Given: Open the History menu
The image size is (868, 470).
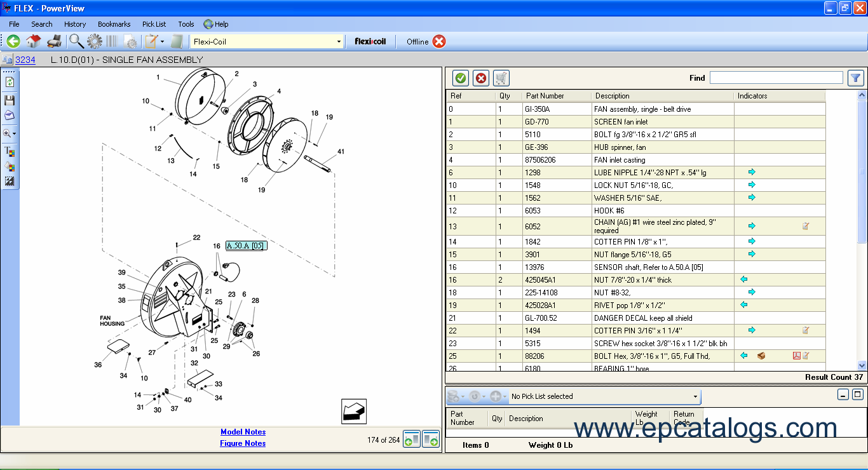Looking at the screenshot, I should pos(75,24).
